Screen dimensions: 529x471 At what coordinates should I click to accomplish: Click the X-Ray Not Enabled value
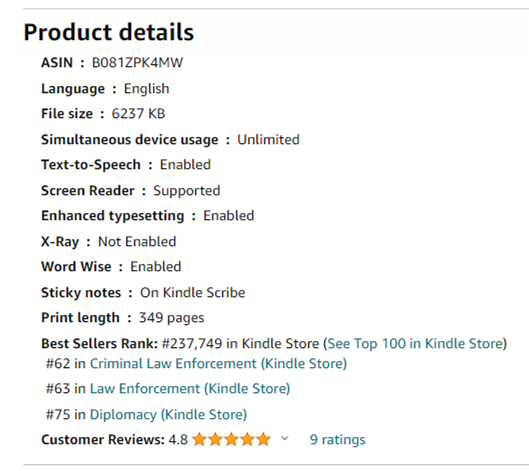point(137,242)
